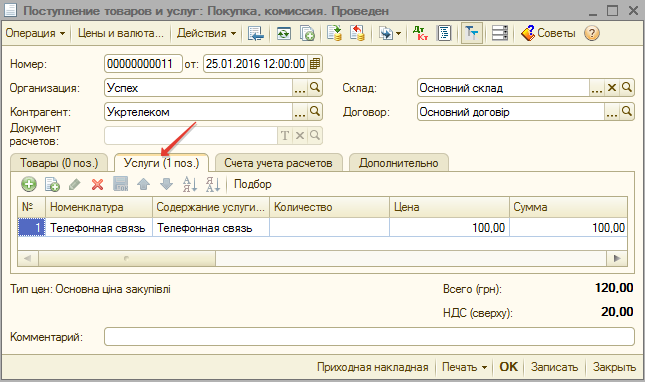Copy the selected table row
Screen dimensions: 645x382
[x=52, y=184]
